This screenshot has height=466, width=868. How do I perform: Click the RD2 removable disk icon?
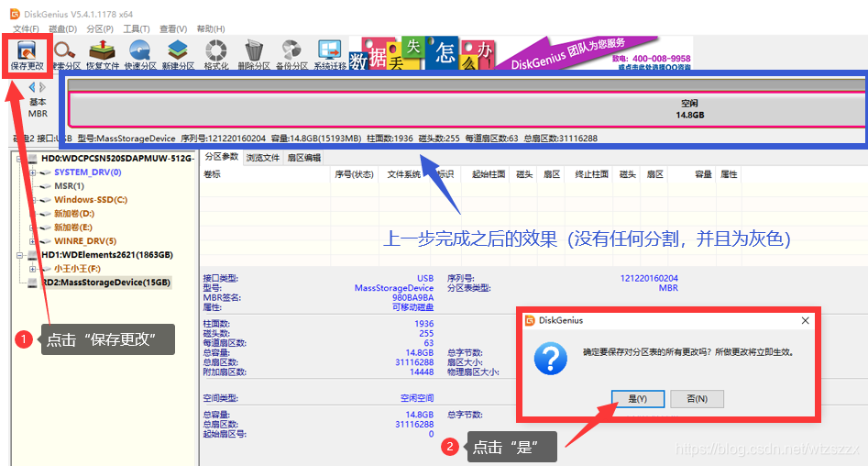32,283
